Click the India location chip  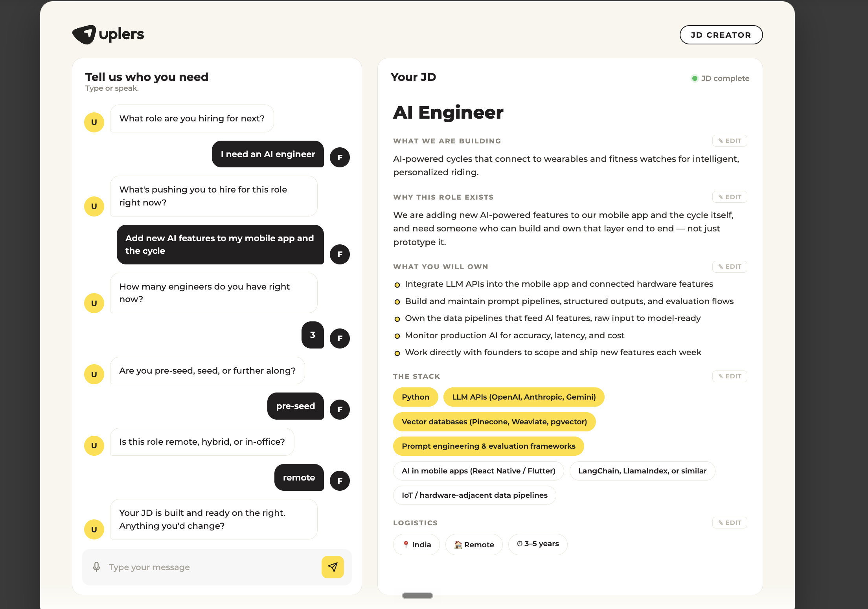click(x=416, y=545)
